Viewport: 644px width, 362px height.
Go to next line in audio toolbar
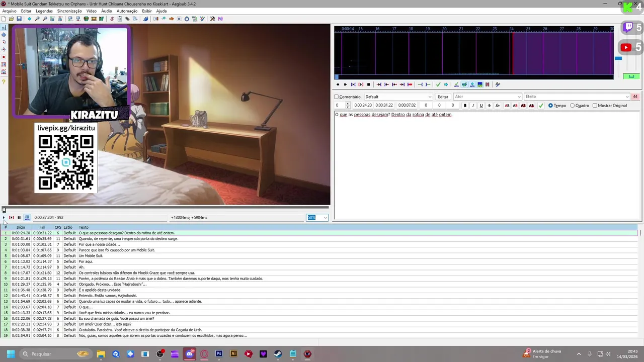pos(345,84)
